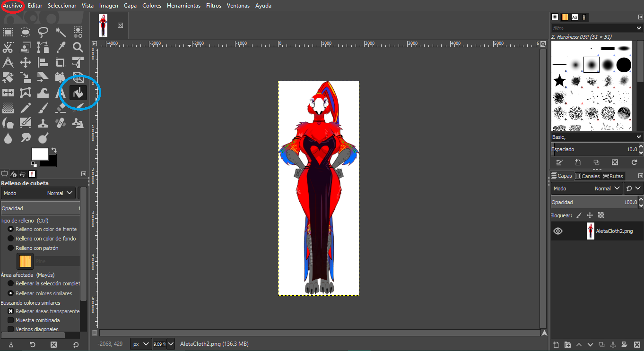The image size is (644, 351).
Task: Select the Ellipse Select tool
Action: click(x=26, y=32)
